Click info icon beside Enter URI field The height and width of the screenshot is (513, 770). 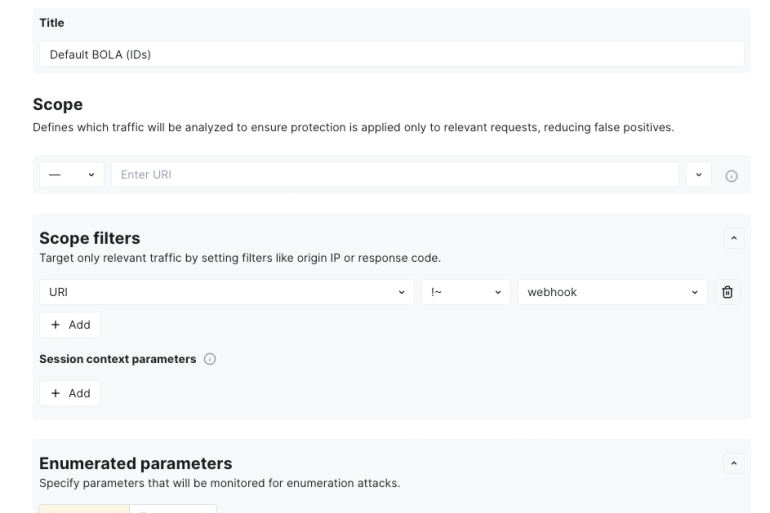pyautogui.click(x=731, y=175)
